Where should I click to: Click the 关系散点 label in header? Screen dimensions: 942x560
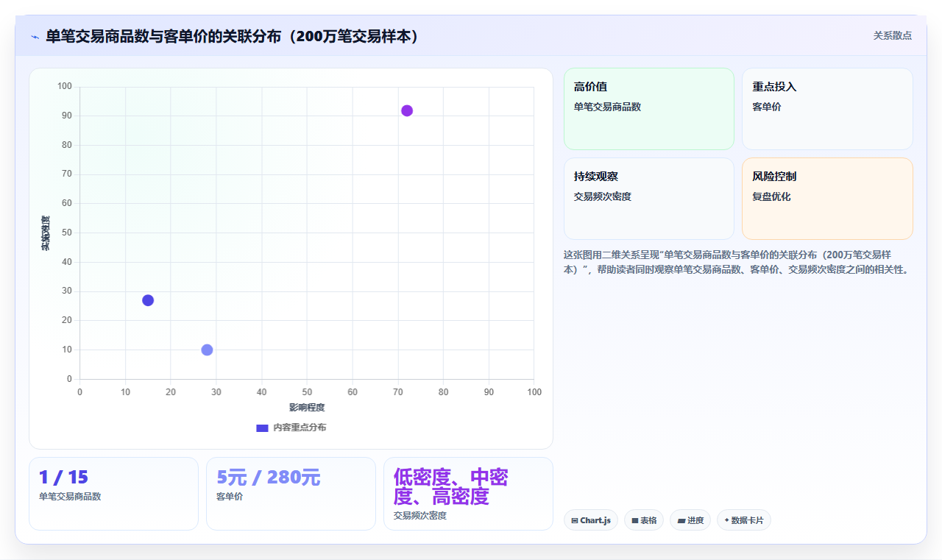[x=893, y=35]
